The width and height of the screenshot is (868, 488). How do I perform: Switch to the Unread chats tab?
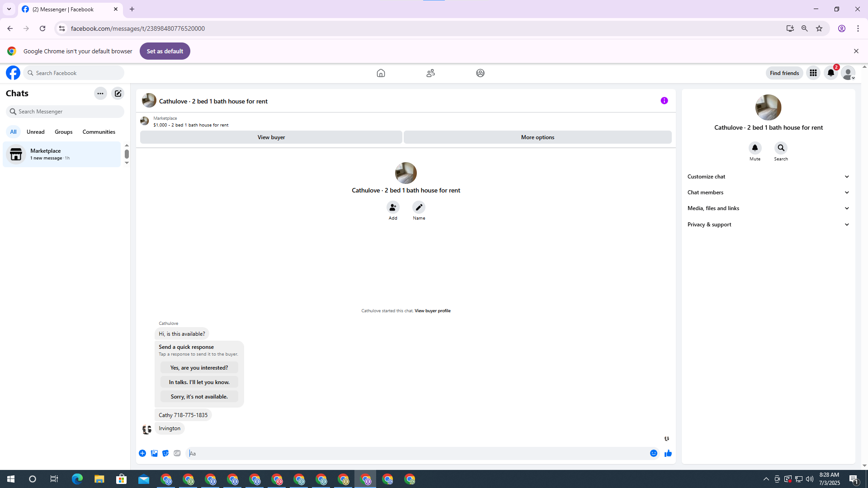(x=35, y=132)
